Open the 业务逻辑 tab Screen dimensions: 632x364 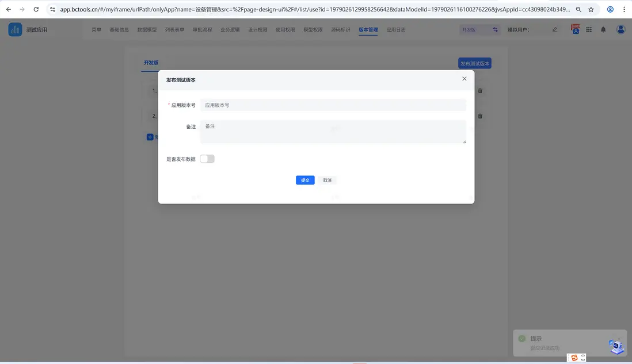click(x=230, y=29)
